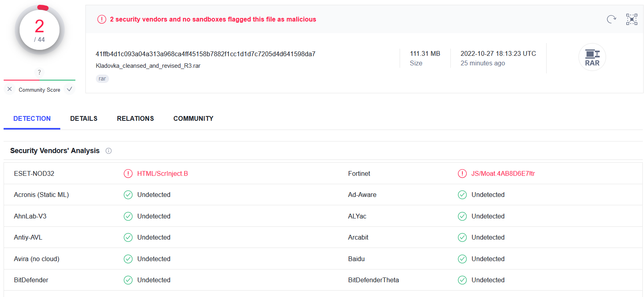The height and width of the screenshot is (297, 644).
Task: Go to the Community tab
Action: tap(193, 118)
